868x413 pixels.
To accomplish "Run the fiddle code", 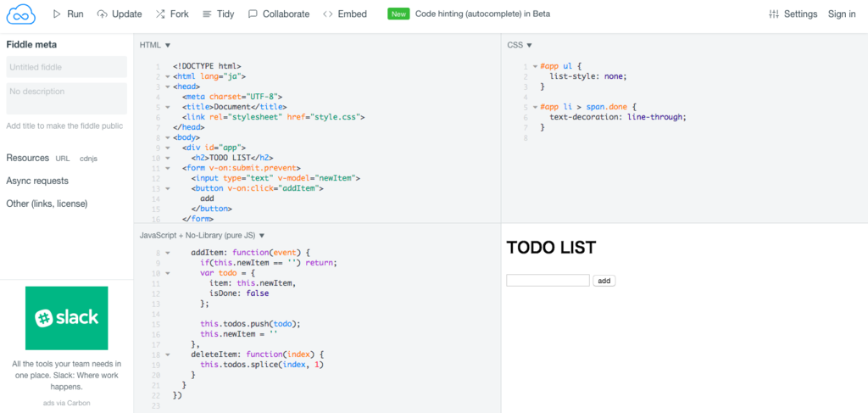I will 68,14.
